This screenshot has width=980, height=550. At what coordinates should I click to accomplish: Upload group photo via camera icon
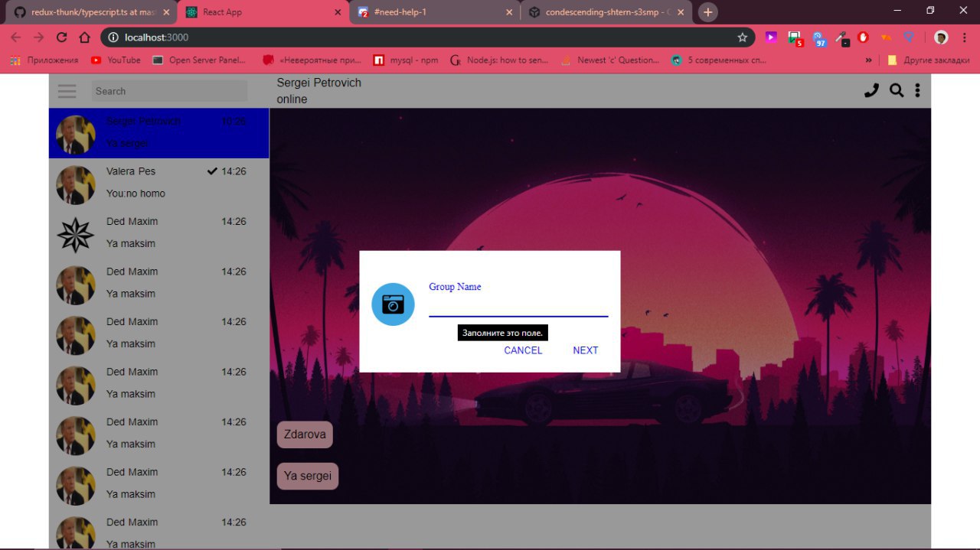pyautogui.click(x=393, y=304)
